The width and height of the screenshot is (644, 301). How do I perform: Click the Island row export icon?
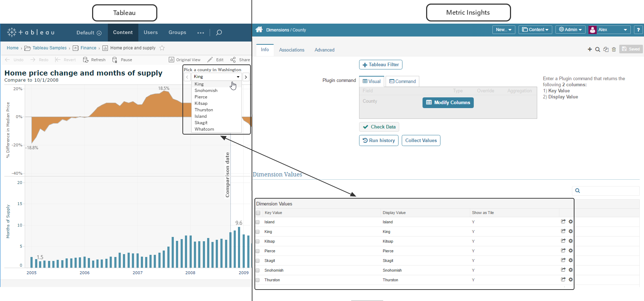[x=563, y=222]
